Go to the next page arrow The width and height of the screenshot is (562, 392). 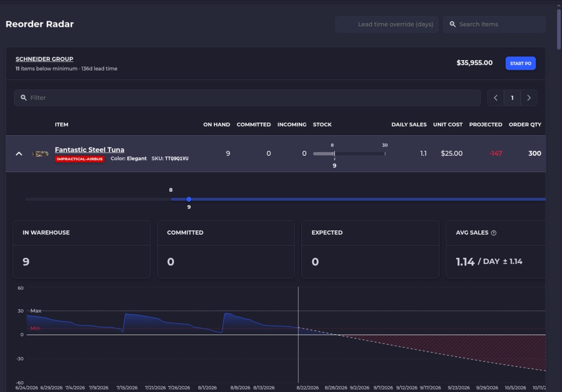tap(529, 97)
